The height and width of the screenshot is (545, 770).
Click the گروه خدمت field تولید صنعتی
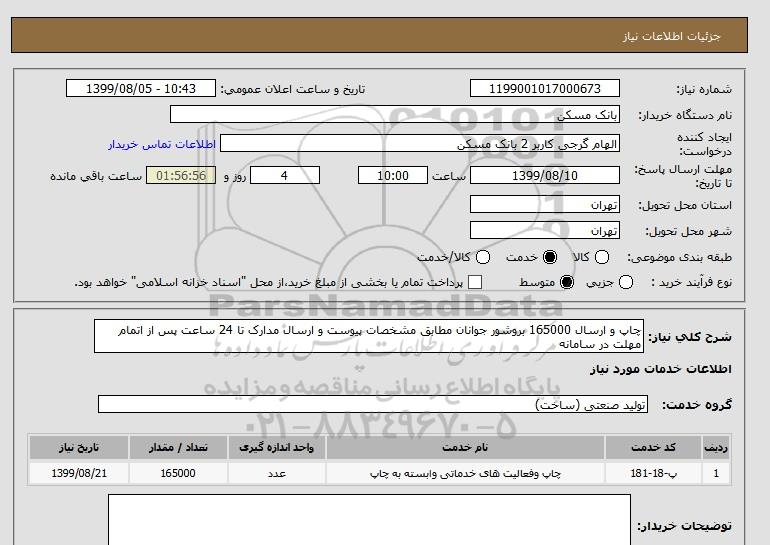point(373,404)
